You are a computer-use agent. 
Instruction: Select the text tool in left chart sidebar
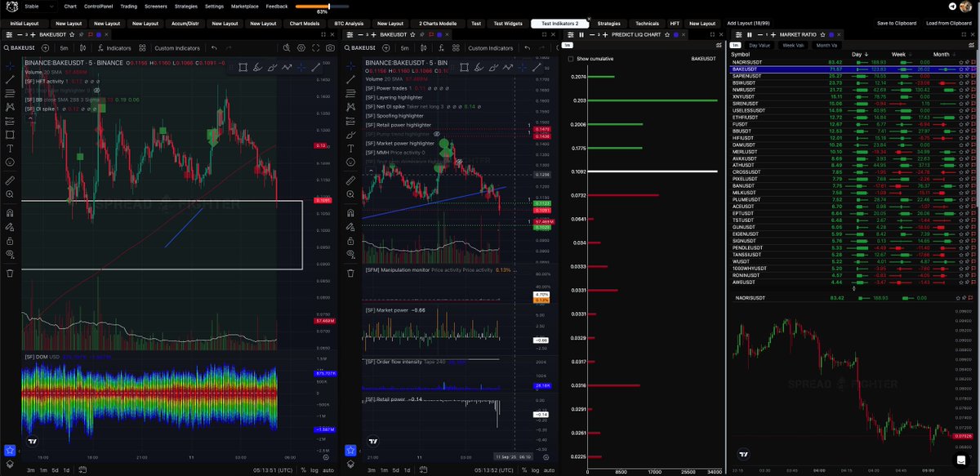10,149
